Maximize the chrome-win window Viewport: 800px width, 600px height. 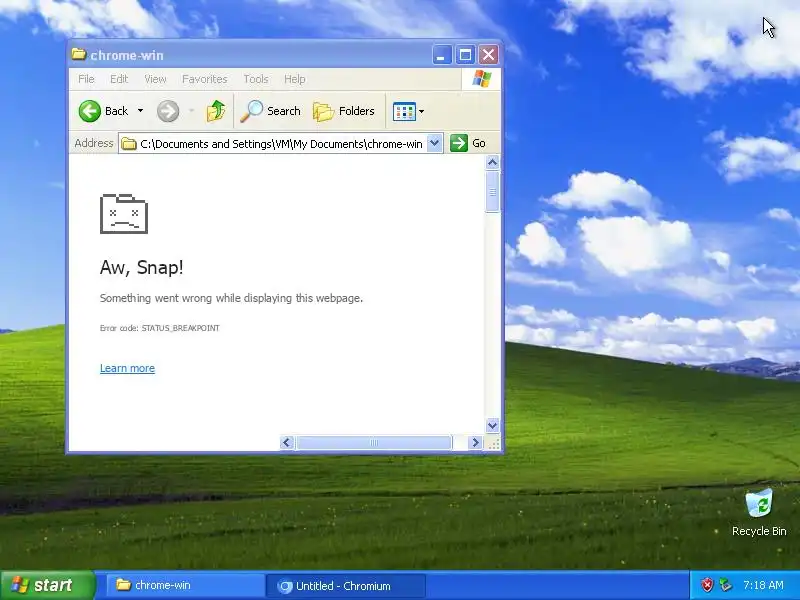click(465, 55)
